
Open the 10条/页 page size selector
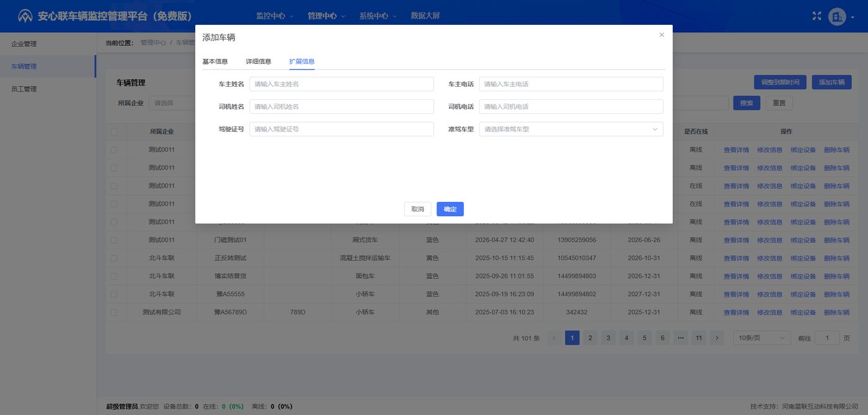[762, 338]
